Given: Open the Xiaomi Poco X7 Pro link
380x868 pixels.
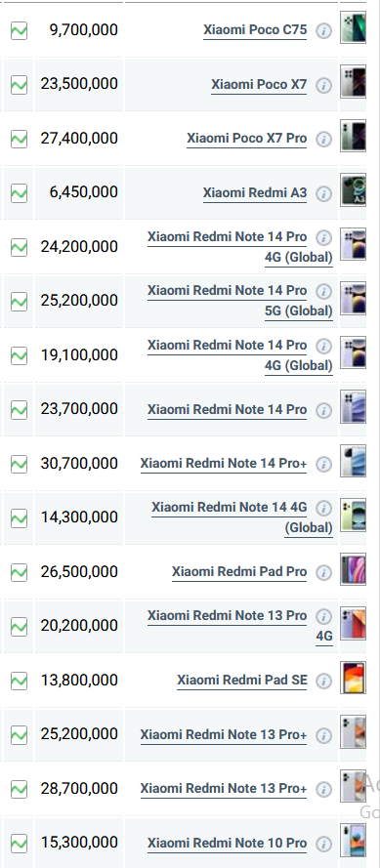Looking at the screenshot, I should pyautogui.click(x=246, y=139).
